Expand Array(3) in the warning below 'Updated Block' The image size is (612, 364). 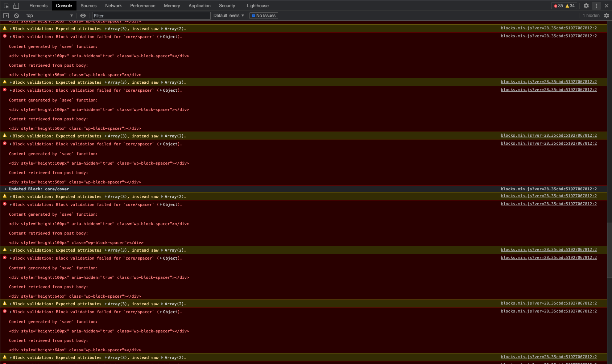pos(106,197)
